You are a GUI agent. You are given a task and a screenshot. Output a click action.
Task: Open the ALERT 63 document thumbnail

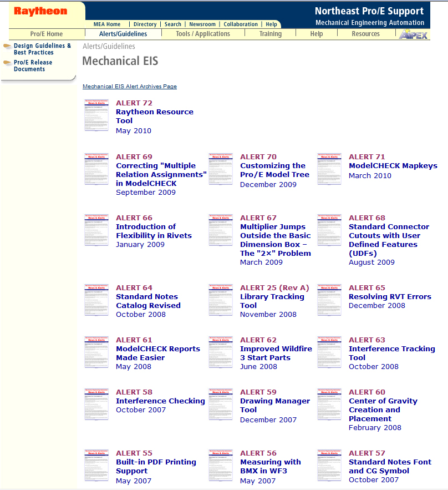pos(329,352)
